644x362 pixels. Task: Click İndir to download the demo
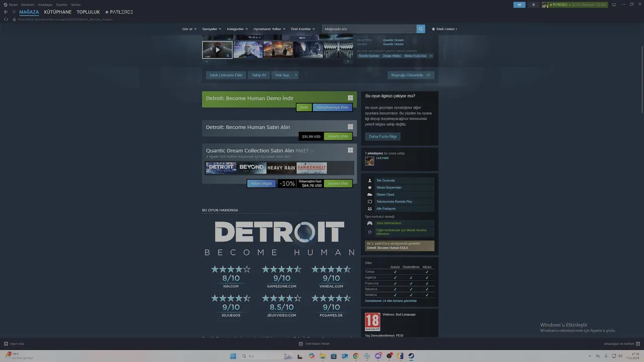coord(304,107)
